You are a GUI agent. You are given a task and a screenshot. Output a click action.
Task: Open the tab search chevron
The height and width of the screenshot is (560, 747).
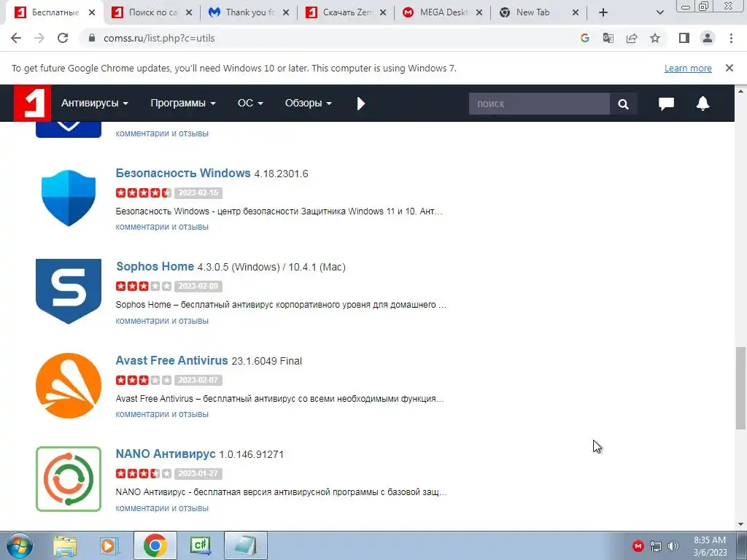tap(659, 12)
